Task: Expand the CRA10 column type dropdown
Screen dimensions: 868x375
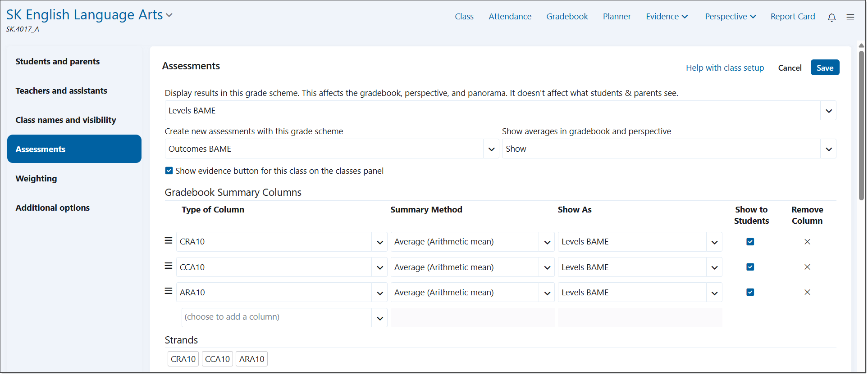Action: (x=282, y=242)
